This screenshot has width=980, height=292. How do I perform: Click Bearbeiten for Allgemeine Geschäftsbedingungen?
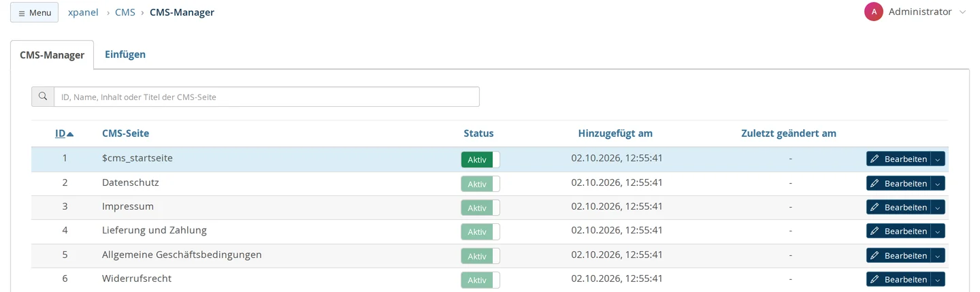[x=898, y=255]
